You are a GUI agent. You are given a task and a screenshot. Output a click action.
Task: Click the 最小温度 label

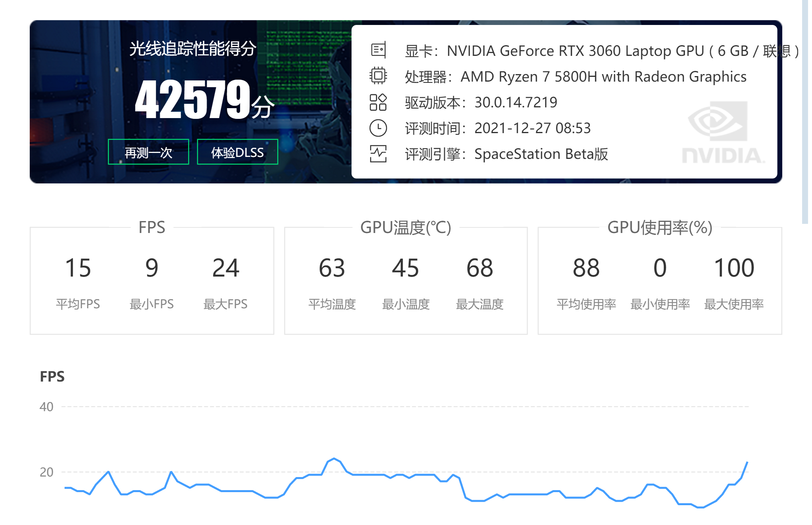click(x=406, y=304)
